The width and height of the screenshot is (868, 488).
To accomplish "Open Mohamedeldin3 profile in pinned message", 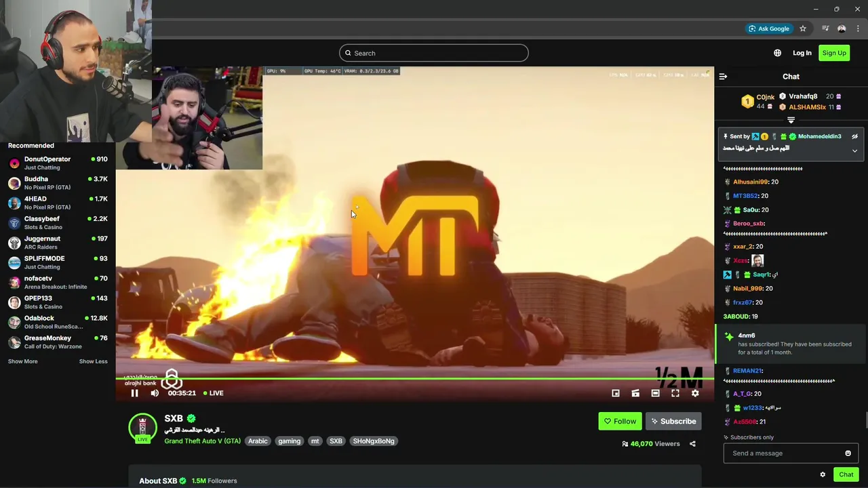I will click(819, 136).
